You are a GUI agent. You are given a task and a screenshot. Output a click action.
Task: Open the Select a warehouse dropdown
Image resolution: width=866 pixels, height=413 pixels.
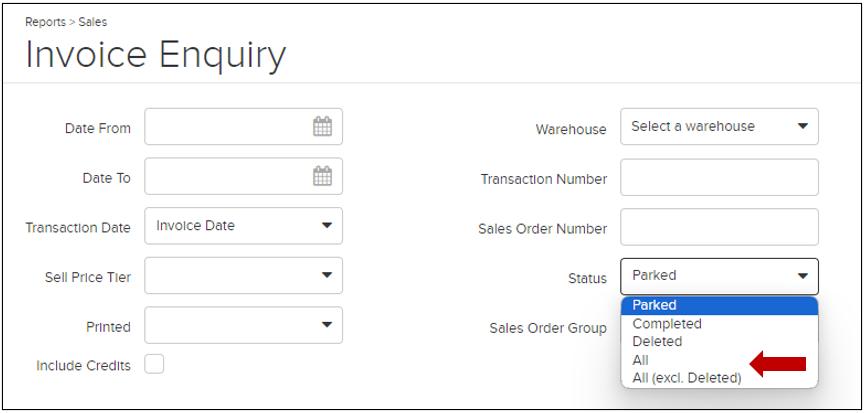[x=719, y=126]
